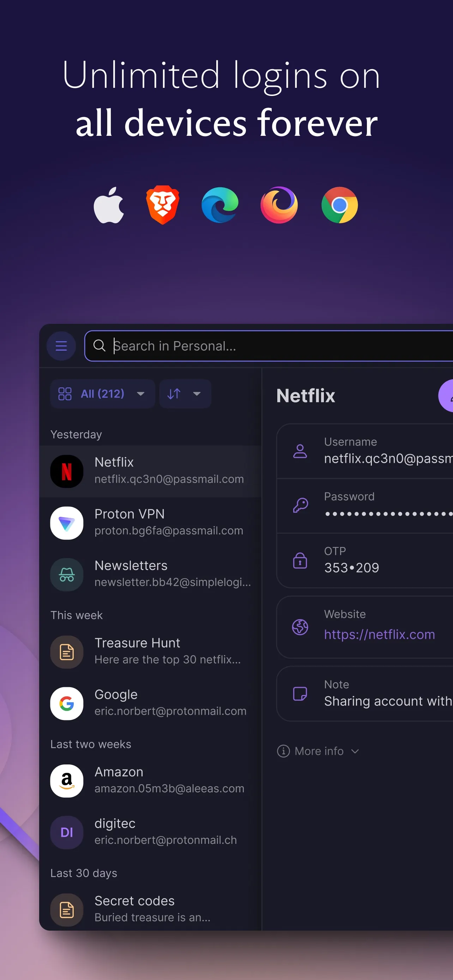Click the Newsletters alias icon
This screenshot has width=453, height=980.
[x=67, y=575]
